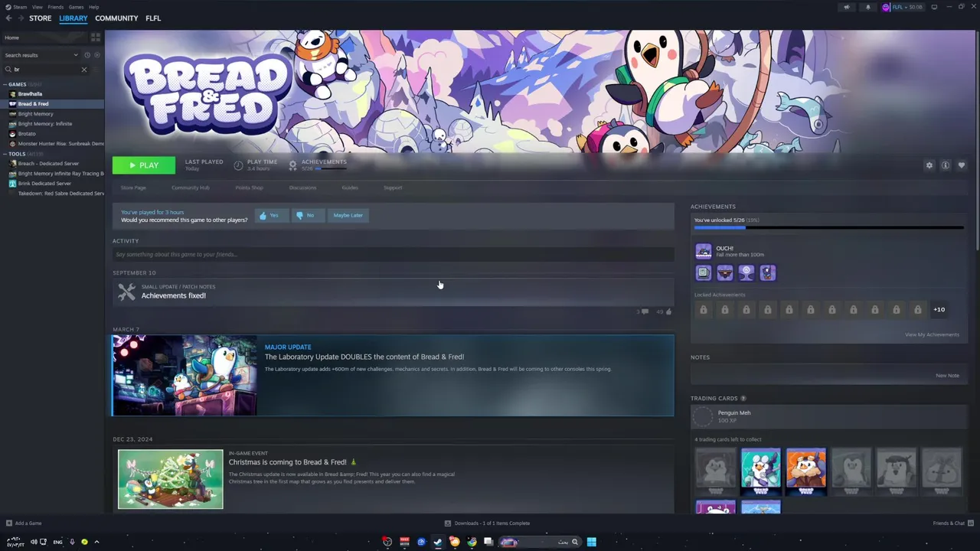Add Bread & Fred to favorites heart

point(962,165)
